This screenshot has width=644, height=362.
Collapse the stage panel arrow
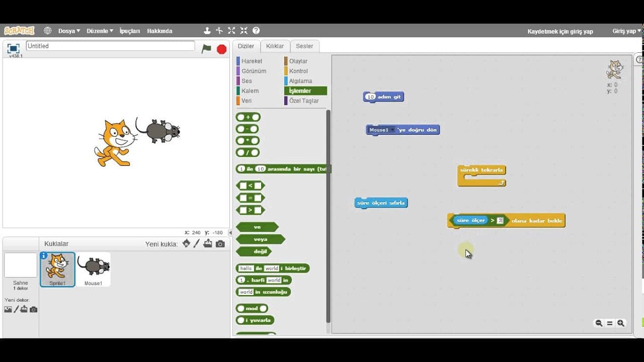[230, 233]
